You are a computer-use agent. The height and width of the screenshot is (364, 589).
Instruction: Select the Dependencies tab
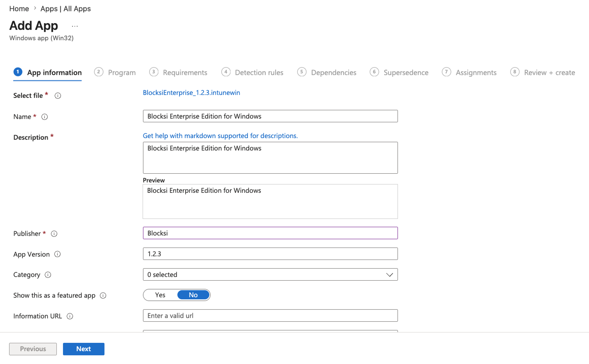327,73
